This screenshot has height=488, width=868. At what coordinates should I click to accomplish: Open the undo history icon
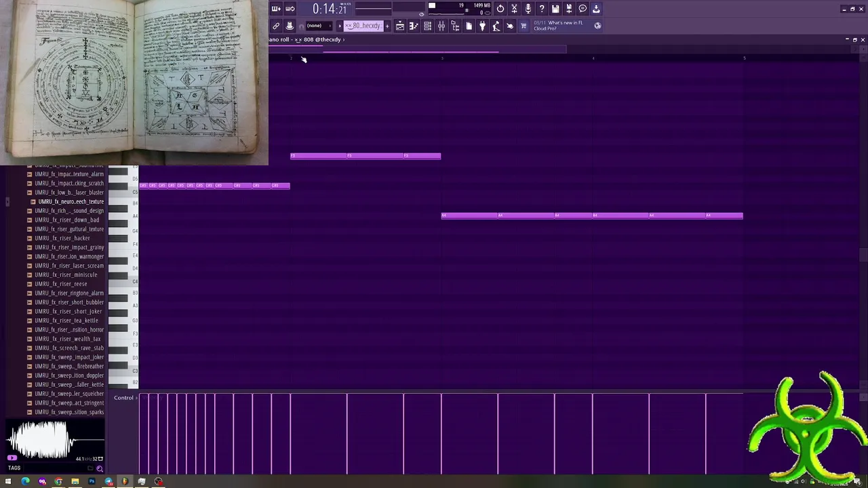click(x=500, y=9)
